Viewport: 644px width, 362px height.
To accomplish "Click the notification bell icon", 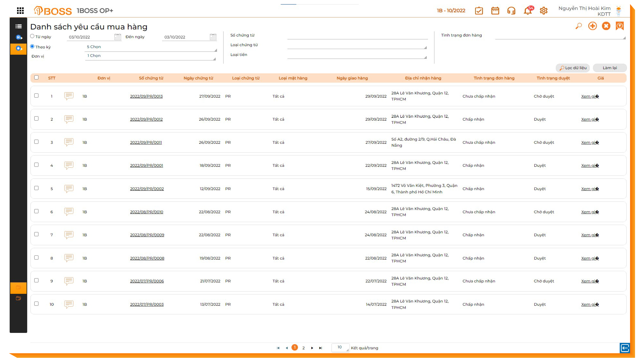I will [528, 11].
